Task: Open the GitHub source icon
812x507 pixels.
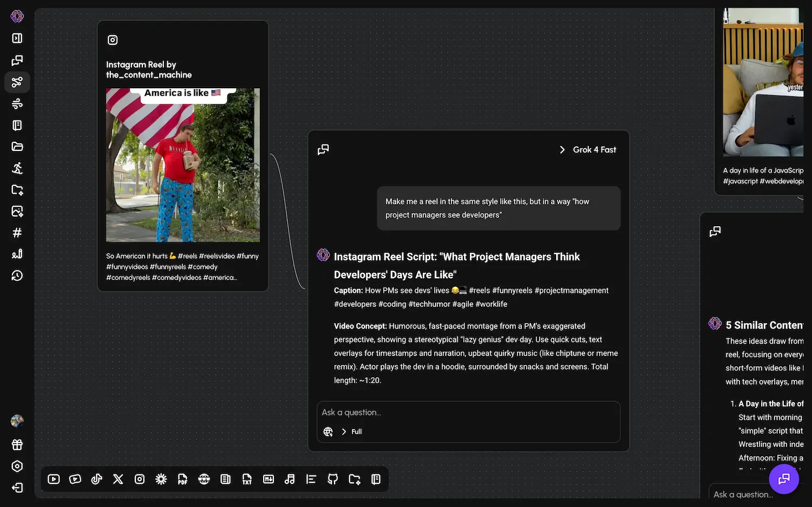Action: [332, 479]
